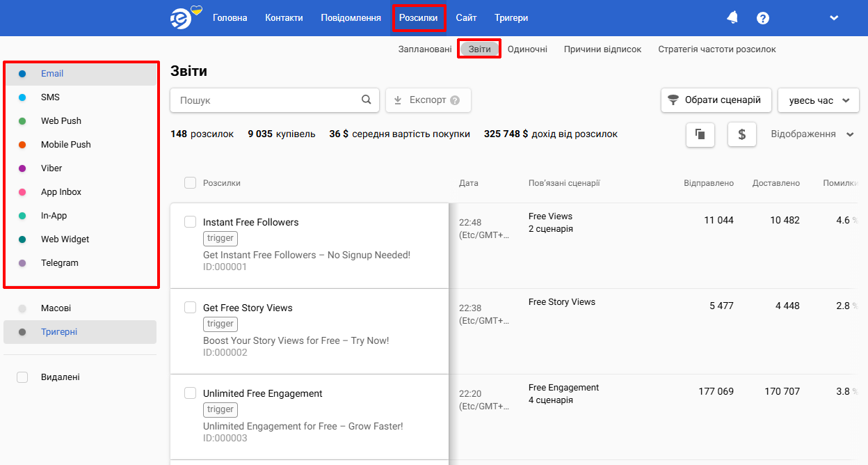
Task: Open the увесь час period dropdown
Action: tap(819, 100)
